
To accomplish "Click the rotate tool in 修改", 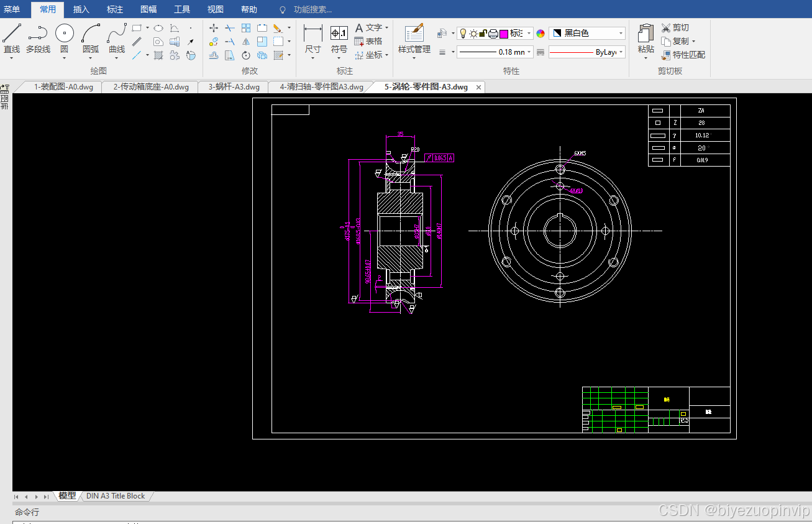I will coord(246,55).
